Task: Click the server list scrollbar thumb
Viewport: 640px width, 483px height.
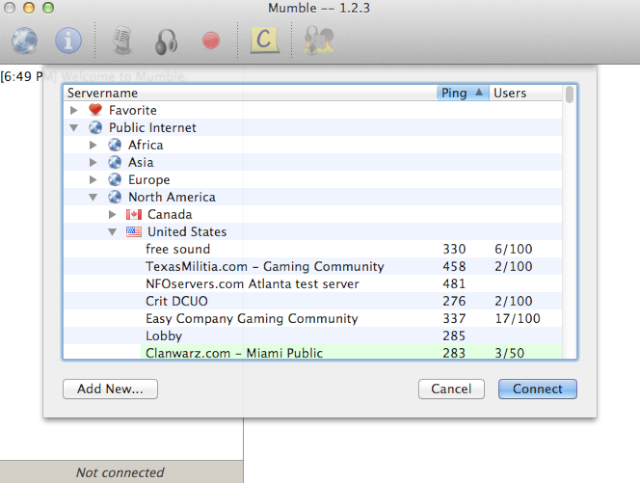Action: (569, 94)
